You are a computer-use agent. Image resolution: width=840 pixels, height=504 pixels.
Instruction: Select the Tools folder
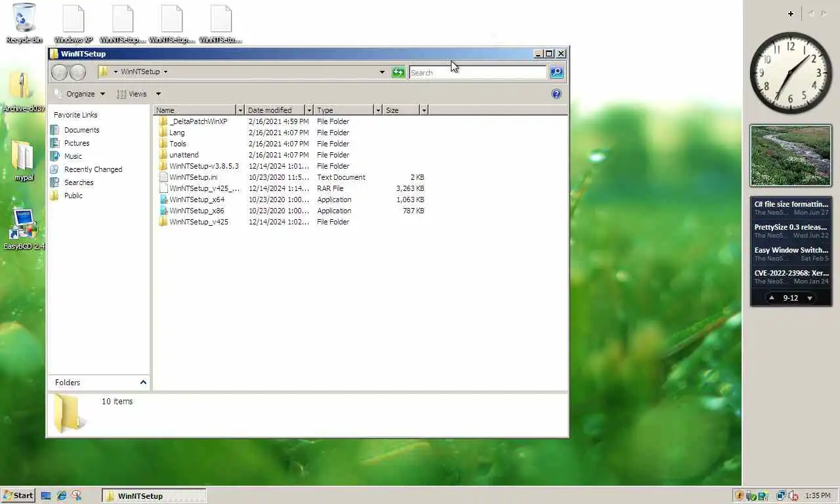[x=178, y=144]
